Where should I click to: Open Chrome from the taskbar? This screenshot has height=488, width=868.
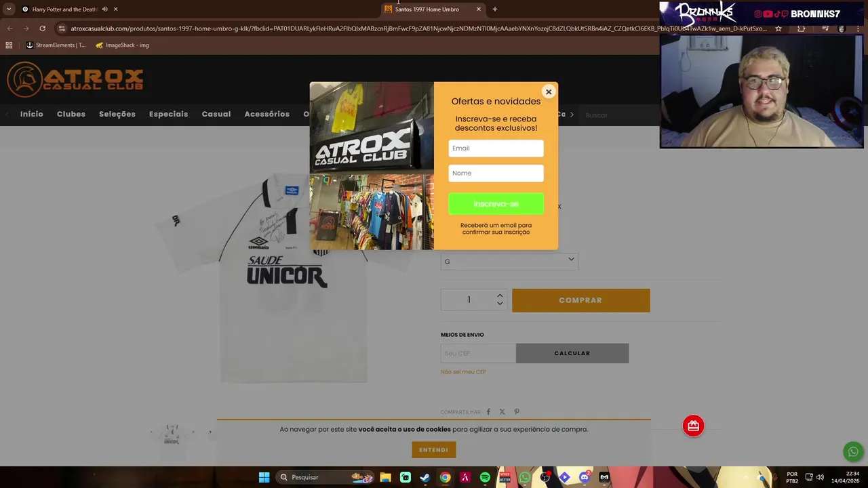click(445, 477)
